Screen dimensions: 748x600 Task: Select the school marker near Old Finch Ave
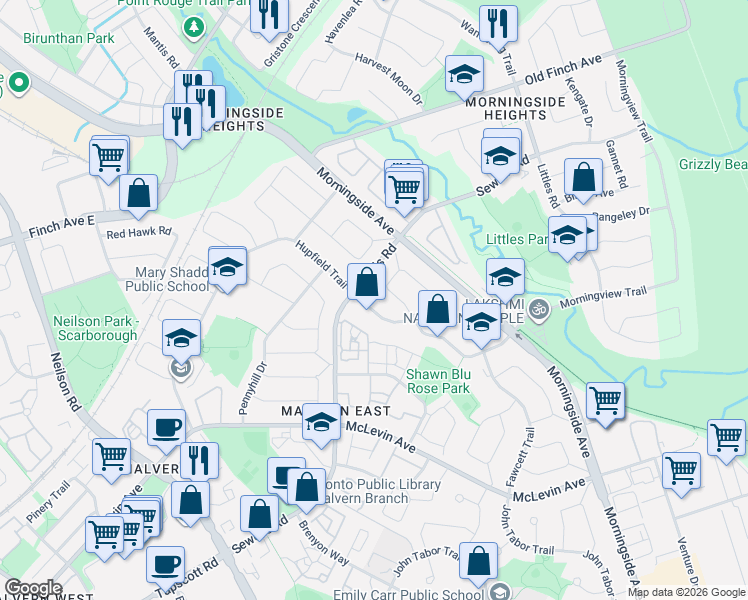click(x=464, y=75)
